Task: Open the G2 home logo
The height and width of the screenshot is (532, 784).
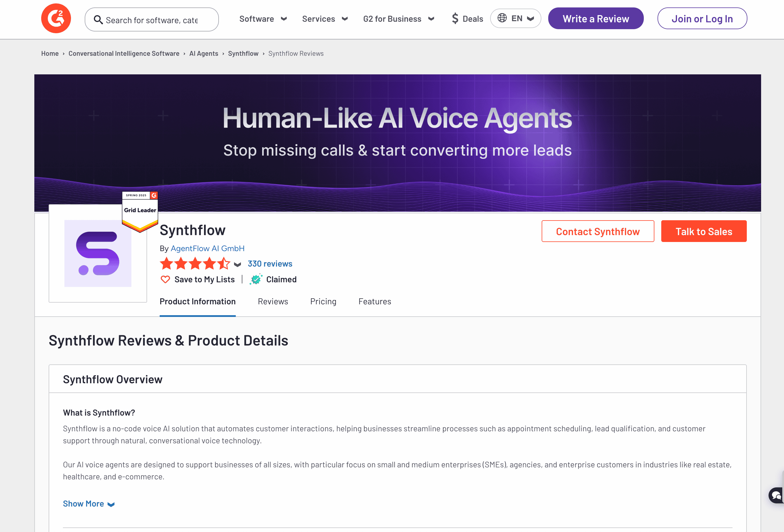Action: (x=56, y=19)
